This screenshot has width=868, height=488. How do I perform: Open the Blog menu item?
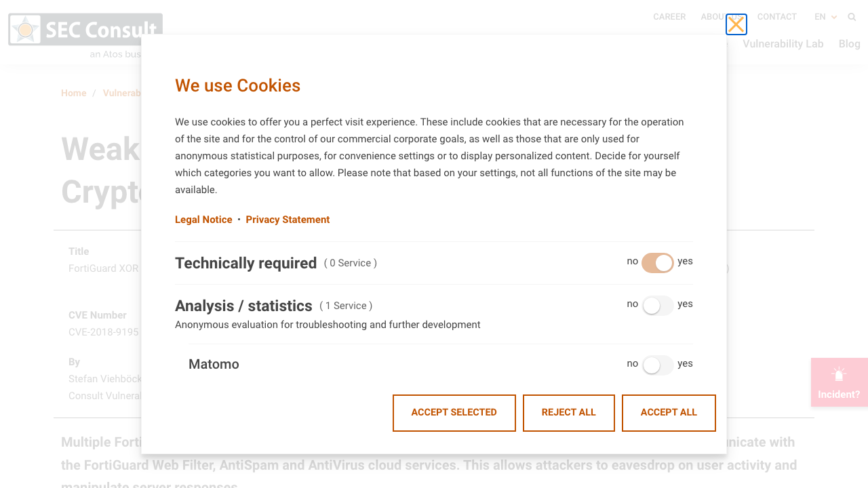point(850,44)
